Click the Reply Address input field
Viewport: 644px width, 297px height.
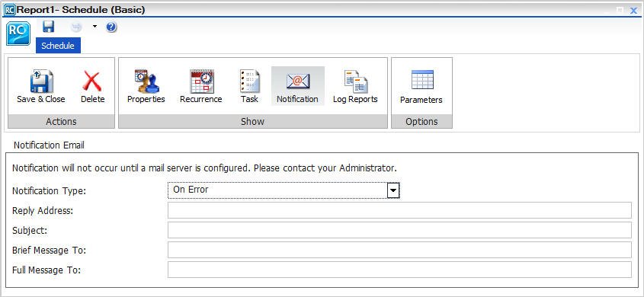tap(399, 210)
